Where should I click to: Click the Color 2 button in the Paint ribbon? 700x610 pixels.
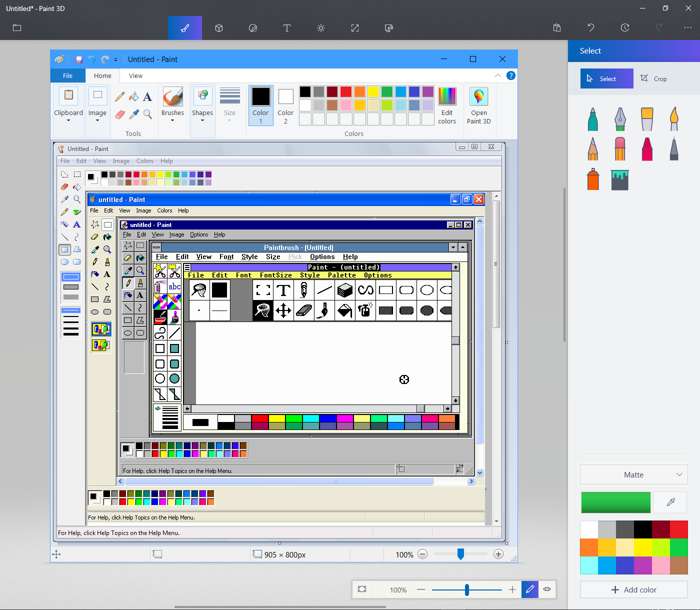285,105
